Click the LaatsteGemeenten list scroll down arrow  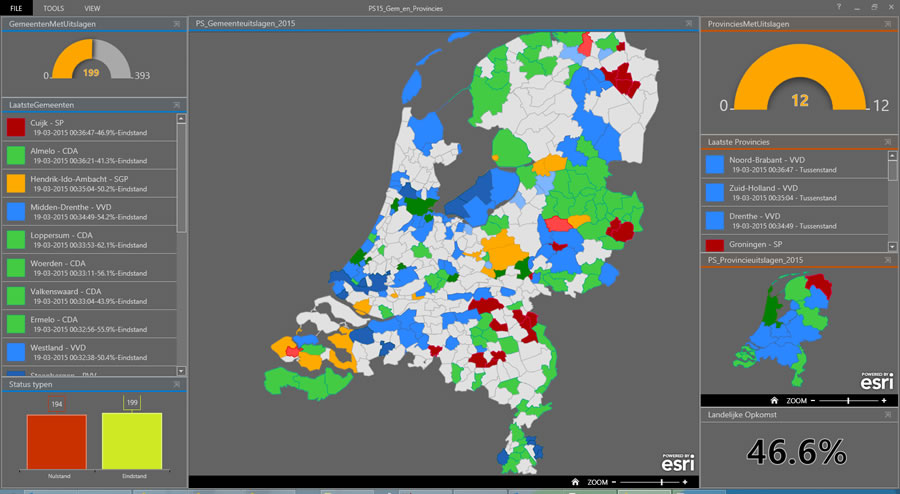point(181,371)
